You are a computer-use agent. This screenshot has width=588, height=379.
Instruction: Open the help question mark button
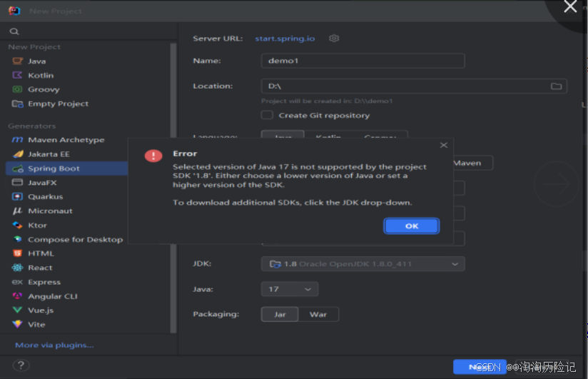click(x=21, y=365)
